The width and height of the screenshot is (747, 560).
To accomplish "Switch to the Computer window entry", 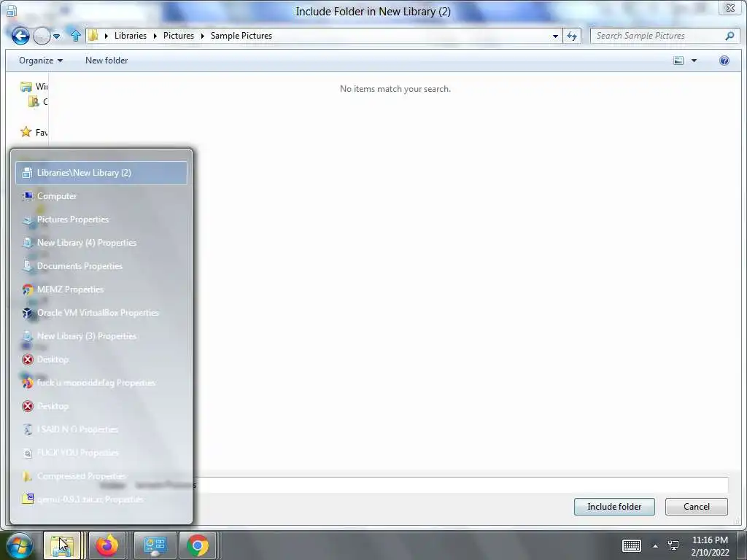I will (101, 196).
